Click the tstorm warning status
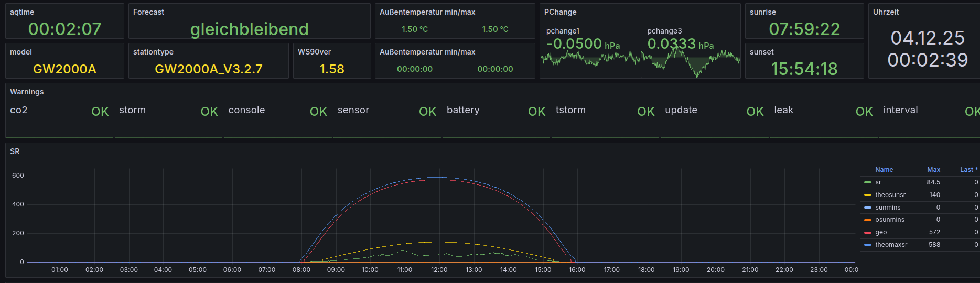Image resolution: width=980 pixels, height=283 pixels. pos(646,112)
